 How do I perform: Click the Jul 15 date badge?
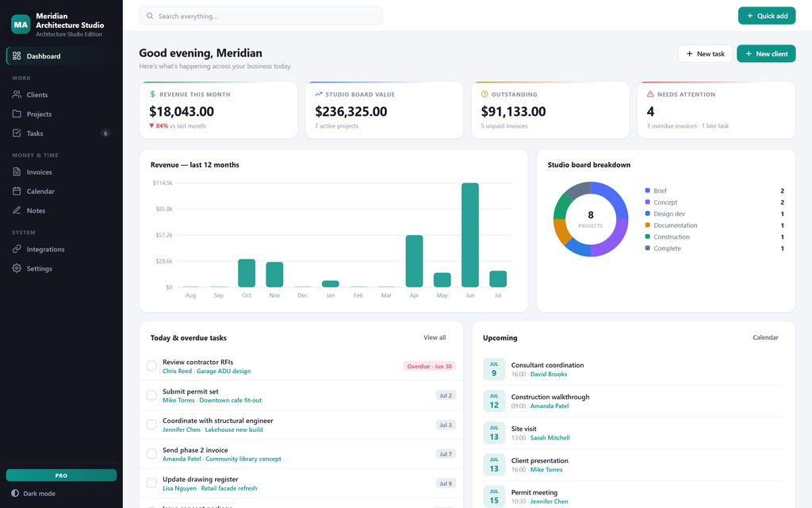(x=493, y=496)
